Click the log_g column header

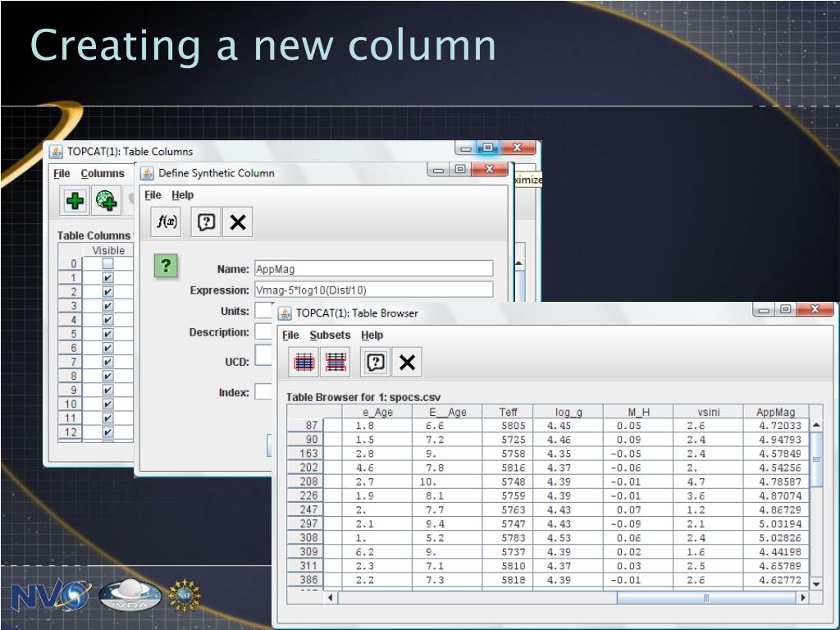click(568, 412)
